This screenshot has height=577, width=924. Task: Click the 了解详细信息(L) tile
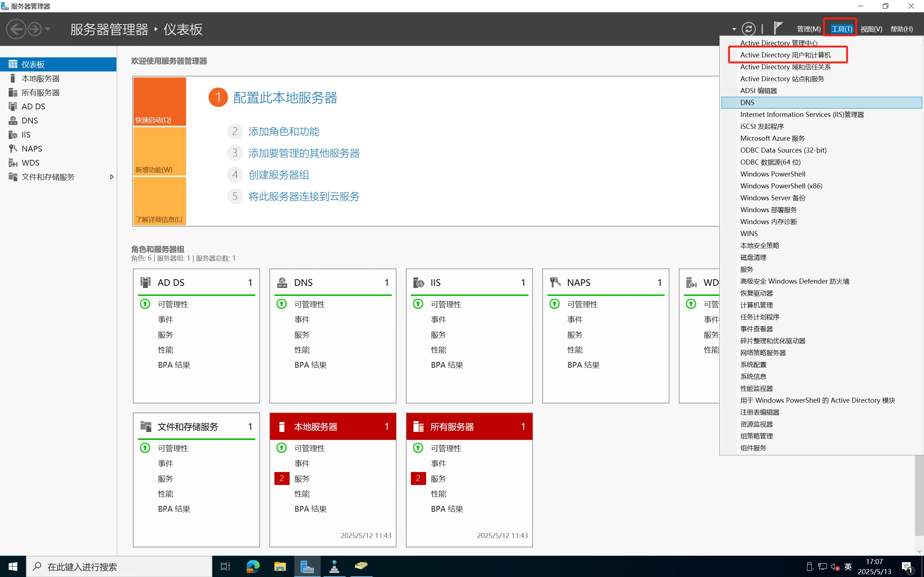point(160,201)
